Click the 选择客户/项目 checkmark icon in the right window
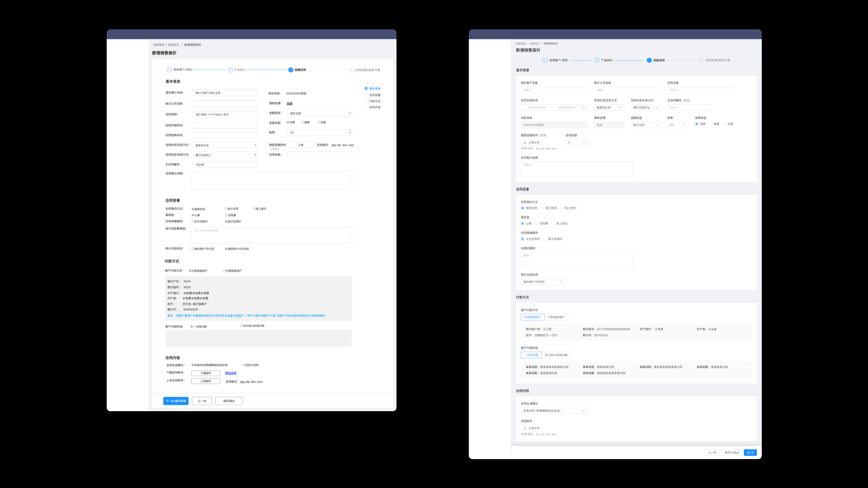The height and width of the screenshot is (488, 868). [545, 60]
